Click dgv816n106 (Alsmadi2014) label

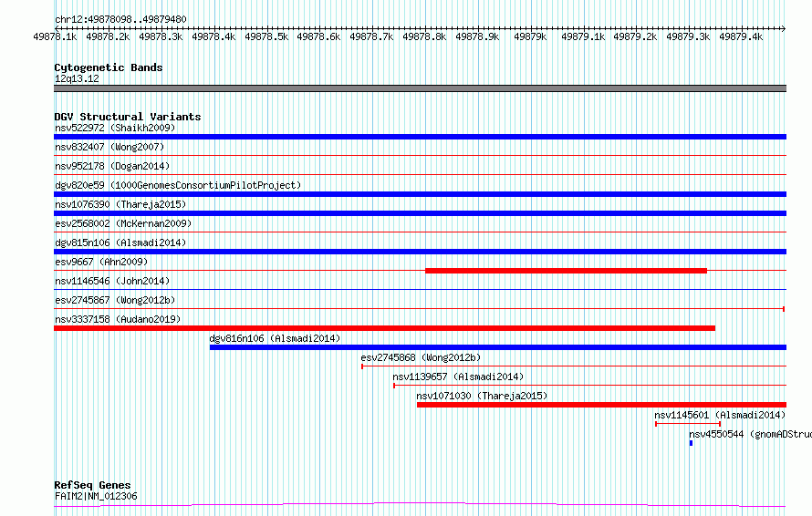tap(275, 338)
